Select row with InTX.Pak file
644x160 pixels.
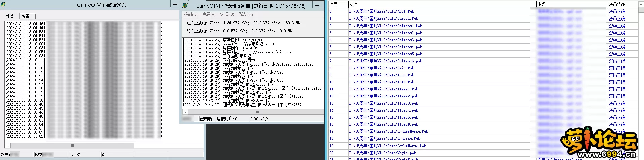coord(483,82)
